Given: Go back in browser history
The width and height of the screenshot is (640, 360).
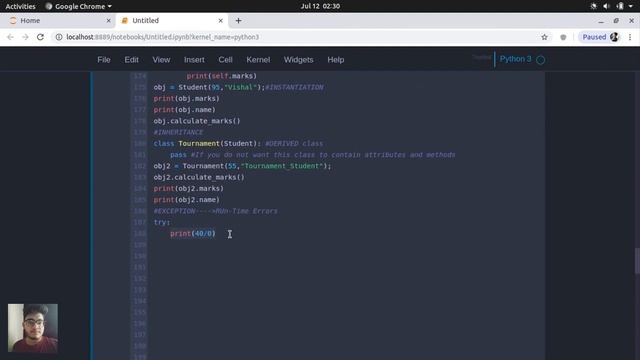Looking at the screenshot, I should 10,37.
